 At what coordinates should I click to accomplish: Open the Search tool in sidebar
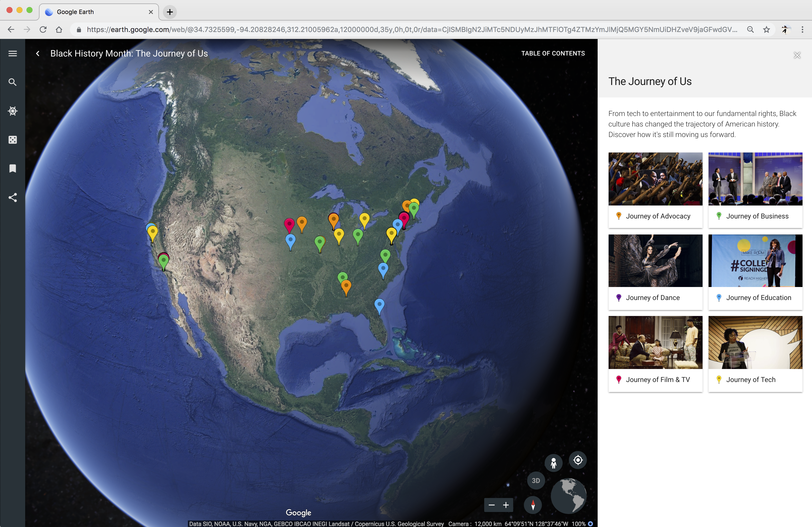(x=13, y=82)
